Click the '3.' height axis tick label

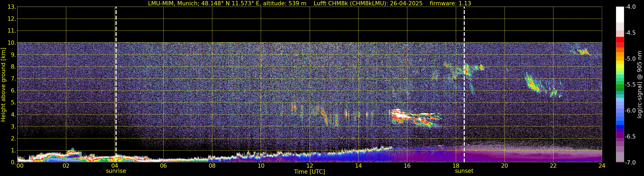[13, 126]
